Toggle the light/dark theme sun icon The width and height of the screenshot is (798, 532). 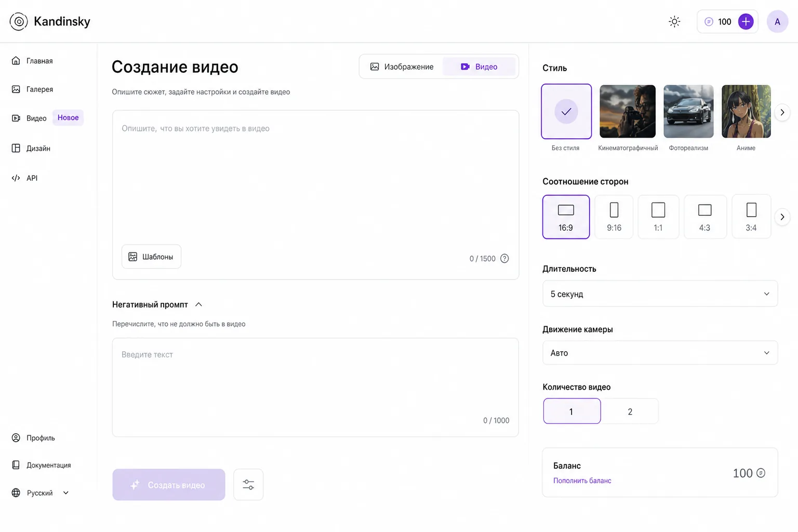[674, 22]
